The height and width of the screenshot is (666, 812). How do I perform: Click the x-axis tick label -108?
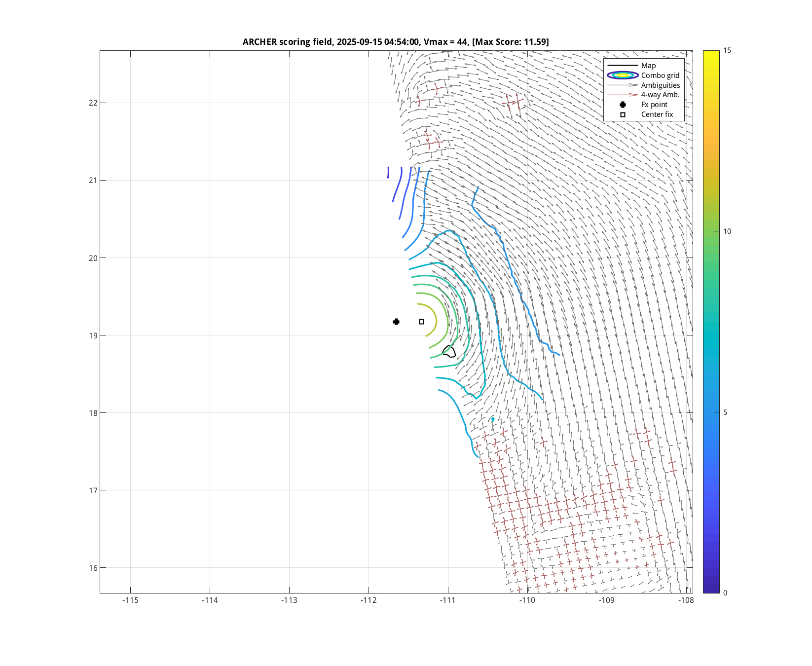(686, 600)
